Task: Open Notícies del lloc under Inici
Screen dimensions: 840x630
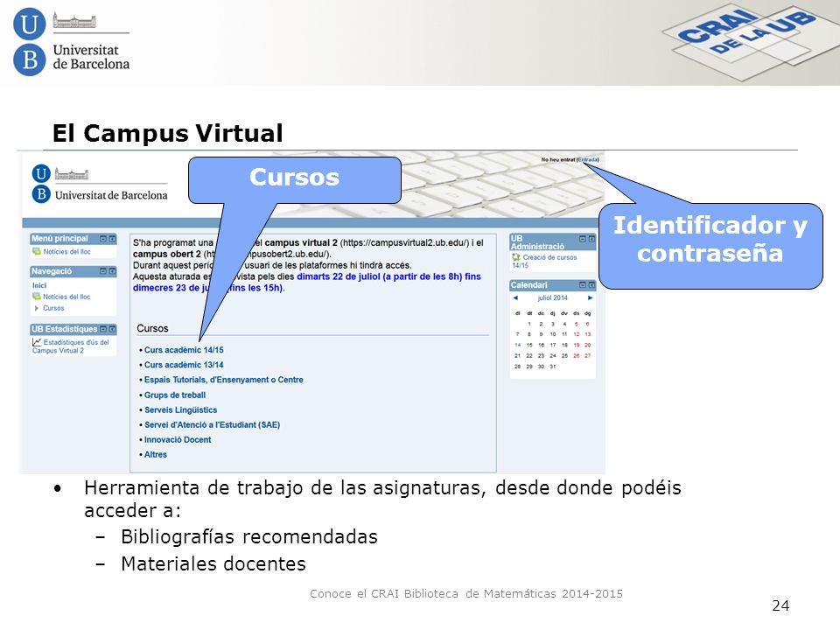Action: (x=66, y=297)
